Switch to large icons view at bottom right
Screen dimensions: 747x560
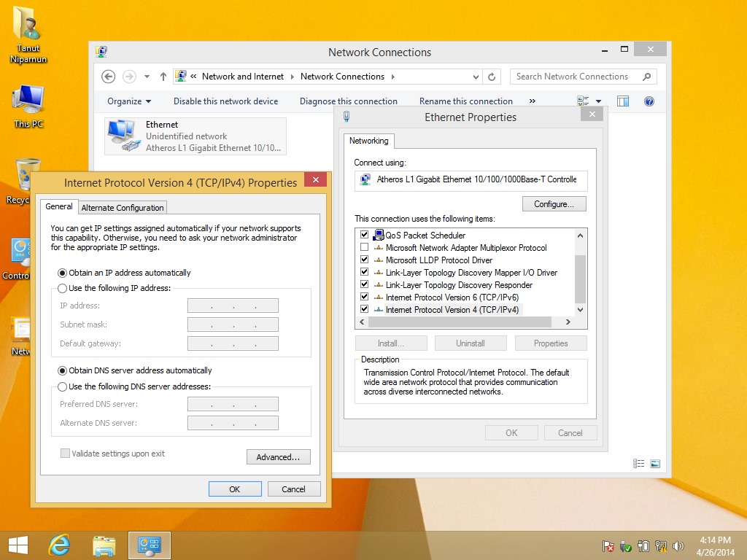pyautogui.click(x=655, y=463)
